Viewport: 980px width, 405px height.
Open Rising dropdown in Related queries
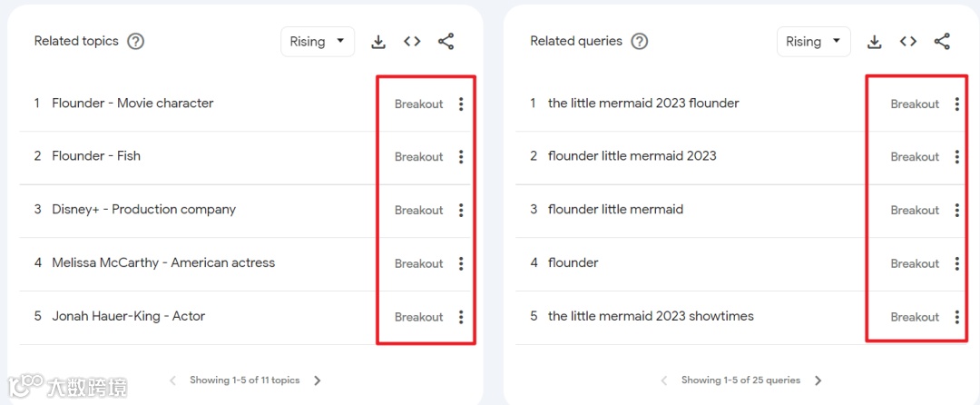coord(813,42)
